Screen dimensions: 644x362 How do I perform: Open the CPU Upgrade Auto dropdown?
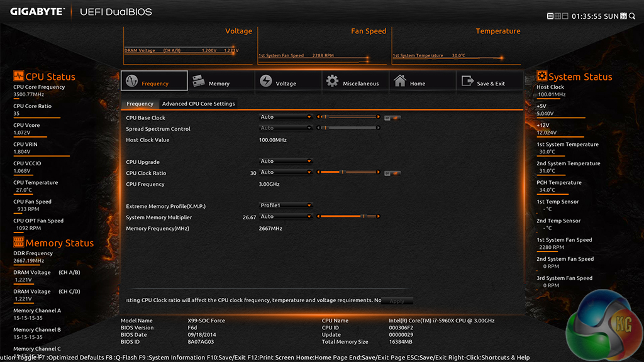pyautogui.click(x=286, y=162)
